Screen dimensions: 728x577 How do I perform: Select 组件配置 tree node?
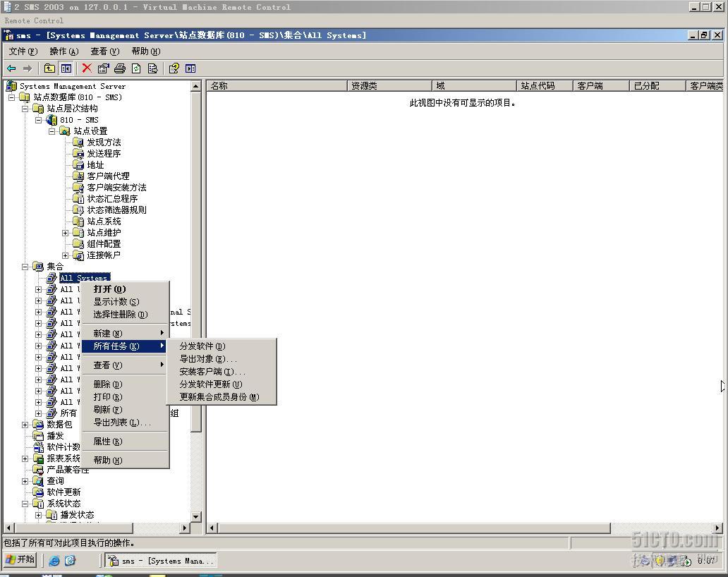coord(104,243)
